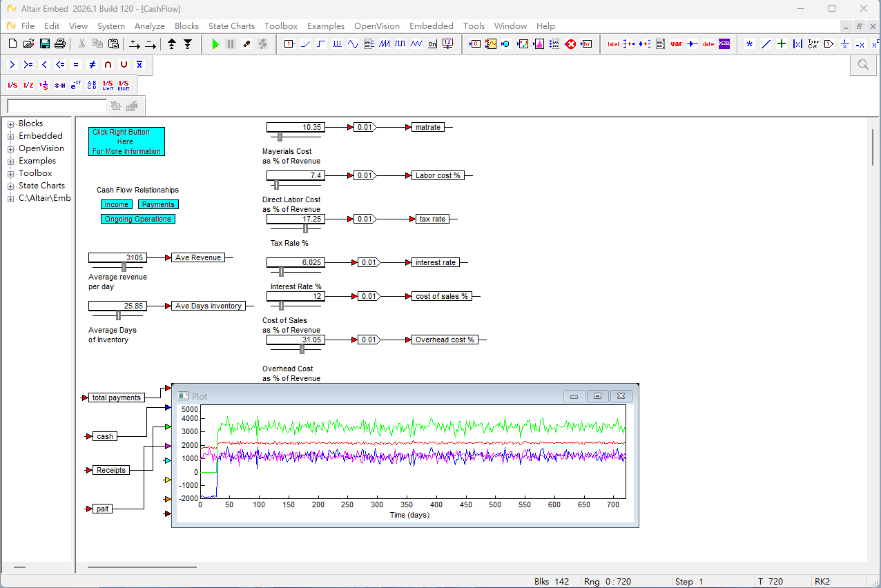Image resolution: width=881 pixels, height=588 pixels.
Task: Click the sine wave signal block icon
Action: pyautogui.click(x=353, y=43)
